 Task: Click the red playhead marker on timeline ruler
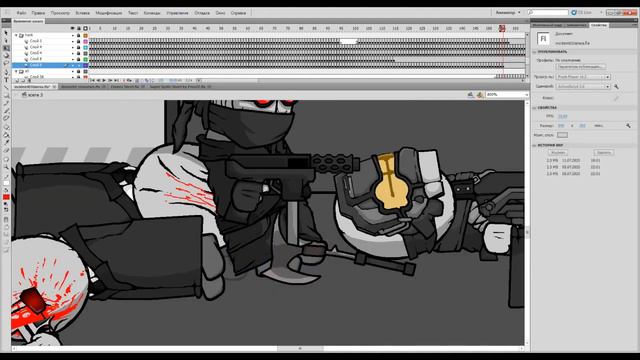coord(502,28)
